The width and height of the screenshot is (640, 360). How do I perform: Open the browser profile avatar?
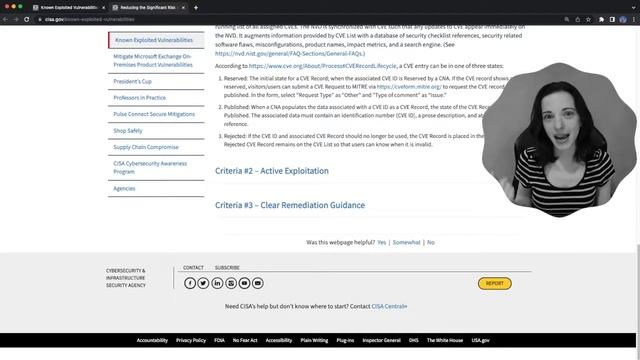point(623,19)
